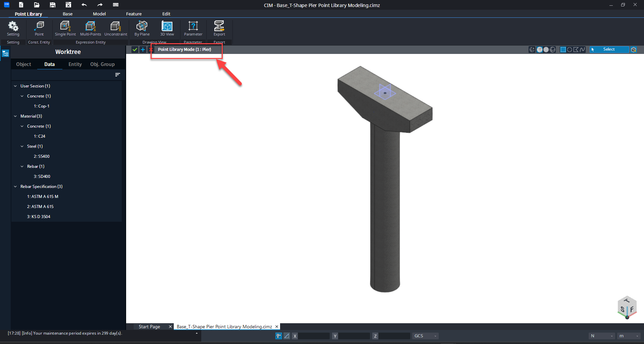Click the CIM application logo icon
The image size is (644, 344).
6,5
